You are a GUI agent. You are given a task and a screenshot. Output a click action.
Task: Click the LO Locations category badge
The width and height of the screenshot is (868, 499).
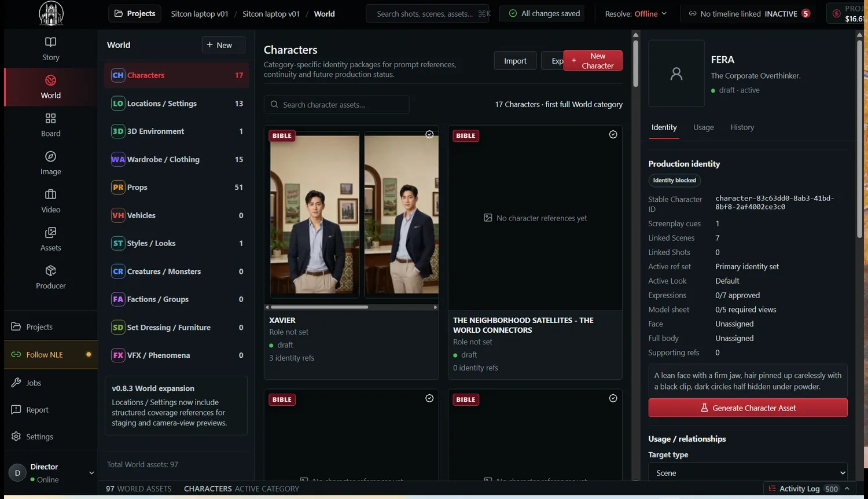[118, 104]
